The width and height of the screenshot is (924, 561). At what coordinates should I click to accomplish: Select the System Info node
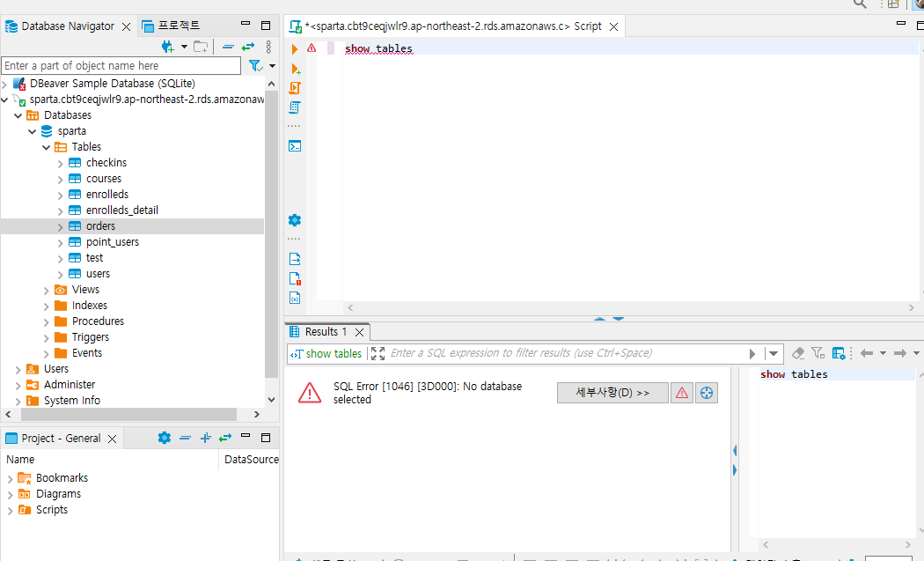click(x=72, y=401)
